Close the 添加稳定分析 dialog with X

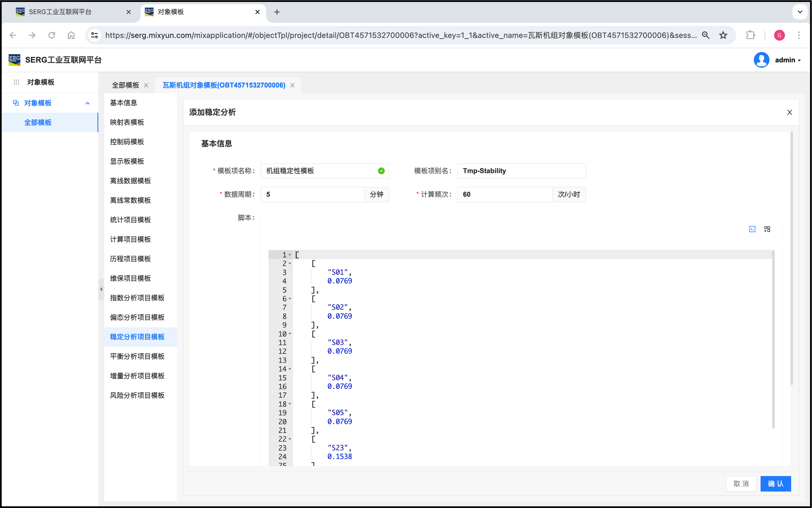coord(790,112)
